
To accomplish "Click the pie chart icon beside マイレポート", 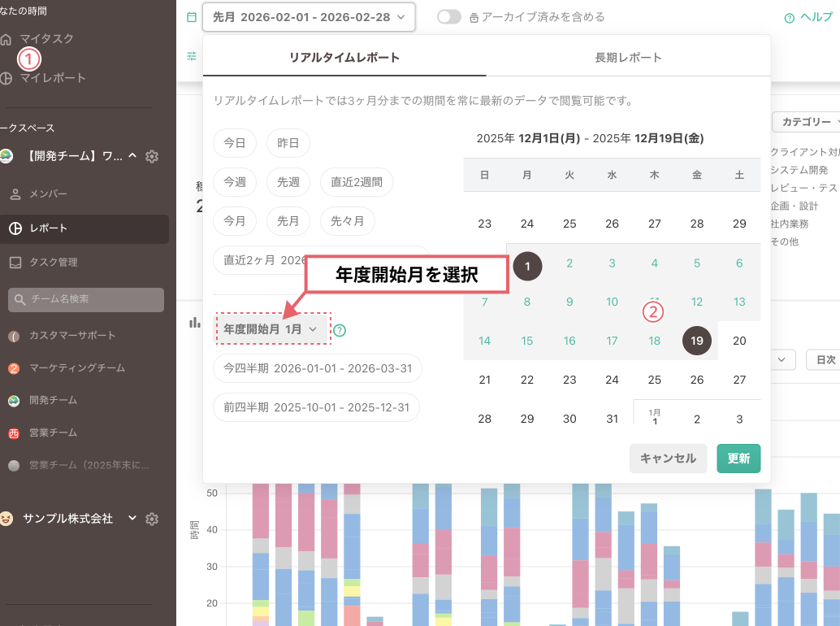I will click(x=6, y=78).
